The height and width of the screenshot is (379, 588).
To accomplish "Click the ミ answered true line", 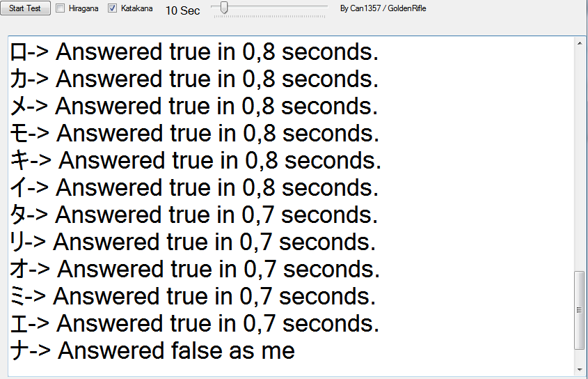I will click(x=193, y=296).
